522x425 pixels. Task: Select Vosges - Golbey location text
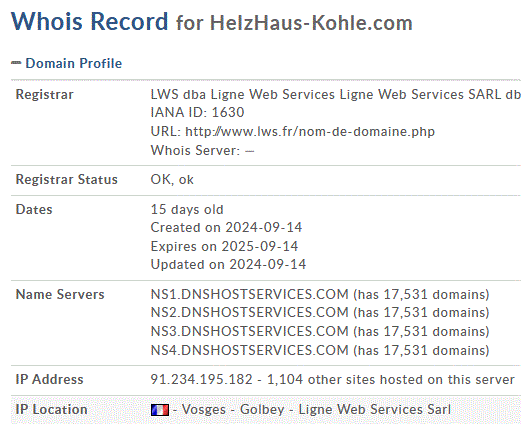coord(233,409)
